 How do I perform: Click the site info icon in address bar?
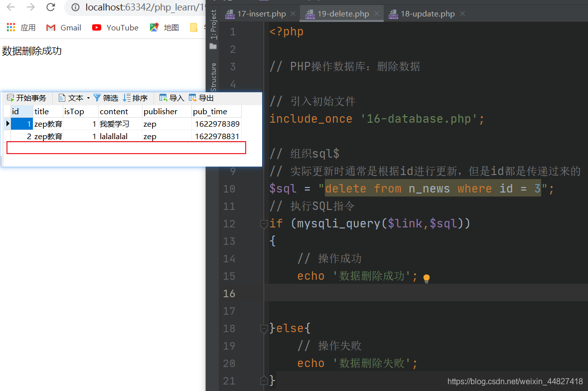(x=75, y=7)
